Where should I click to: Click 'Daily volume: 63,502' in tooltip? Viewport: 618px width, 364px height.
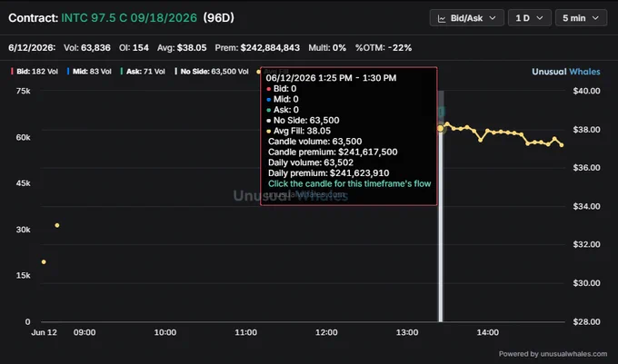pos(311,162)
